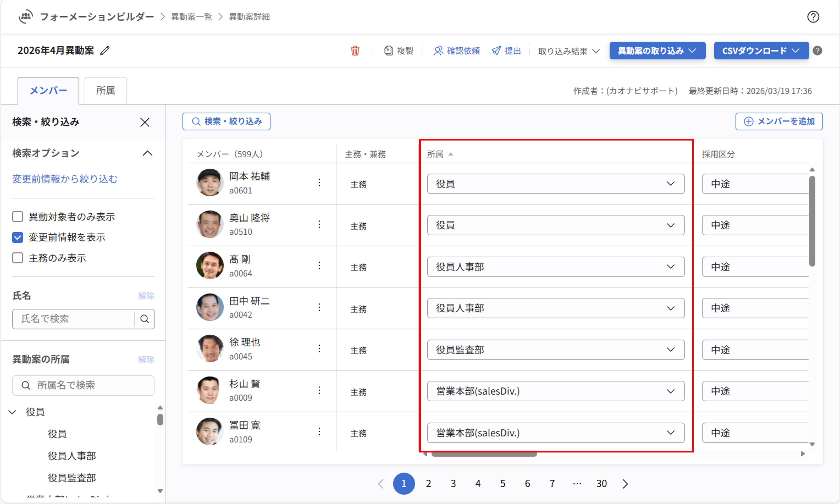Click the 複製 duplicate icon
This screenshot has width=840, height=504.
tap(389, 51)
